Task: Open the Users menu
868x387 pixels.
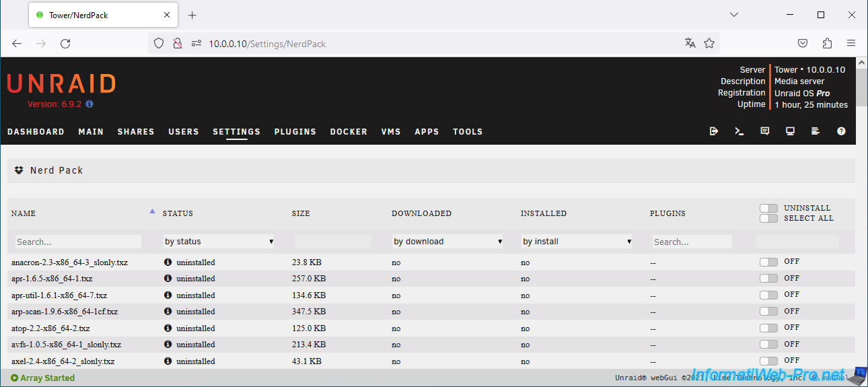Action: [184, 131]
